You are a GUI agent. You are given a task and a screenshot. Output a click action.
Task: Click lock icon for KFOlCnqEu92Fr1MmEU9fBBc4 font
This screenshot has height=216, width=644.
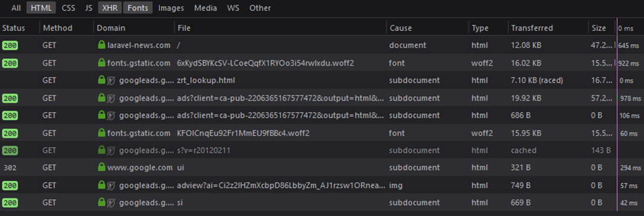(102, 133)
